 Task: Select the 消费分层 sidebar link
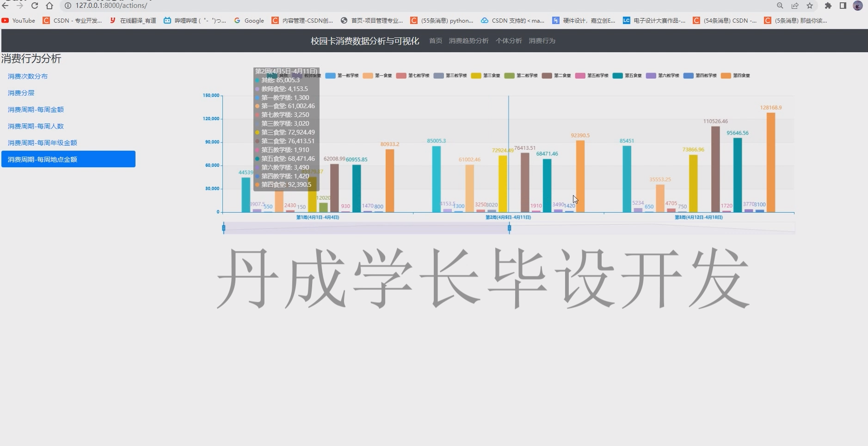(20, 92)
